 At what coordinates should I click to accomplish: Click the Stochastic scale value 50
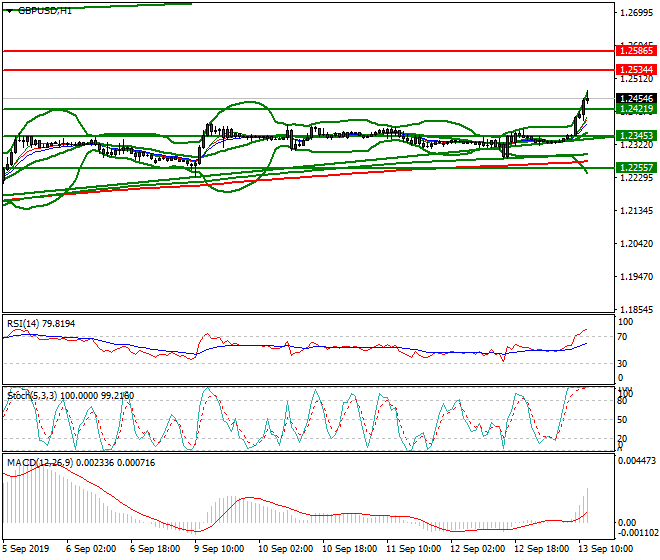[622, 420]
